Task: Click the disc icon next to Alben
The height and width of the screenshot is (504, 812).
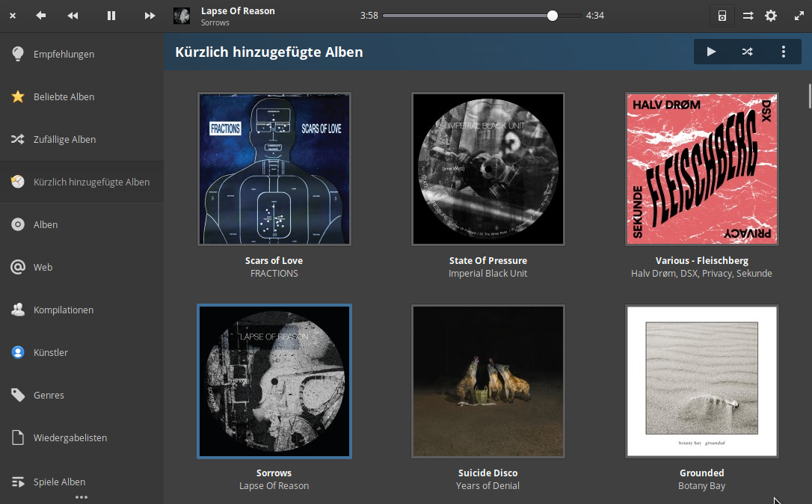Action: (x=18, y=224)
